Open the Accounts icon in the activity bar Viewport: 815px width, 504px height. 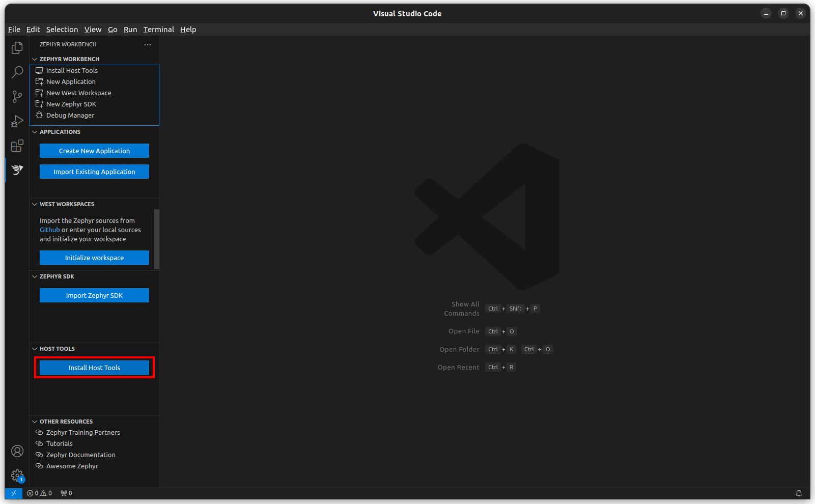pos(17,451)
